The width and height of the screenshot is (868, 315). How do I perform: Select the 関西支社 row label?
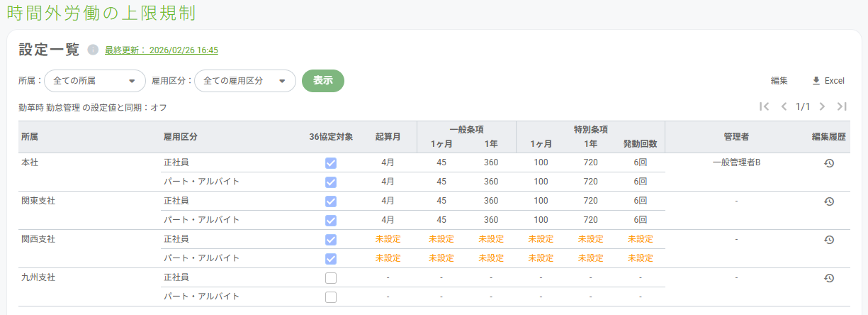38,239
